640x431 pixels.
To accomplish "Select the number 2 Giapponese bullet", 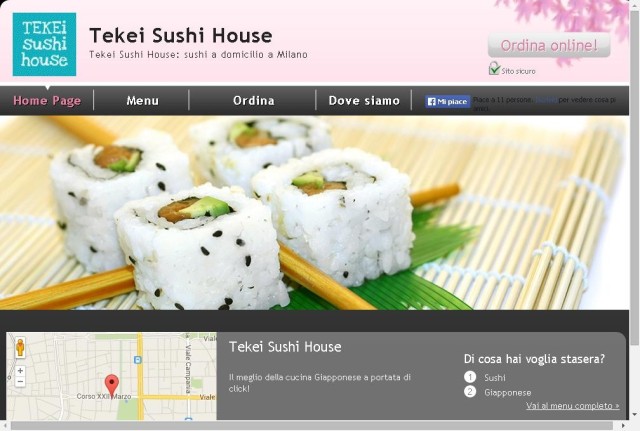I will click(470, 392).
